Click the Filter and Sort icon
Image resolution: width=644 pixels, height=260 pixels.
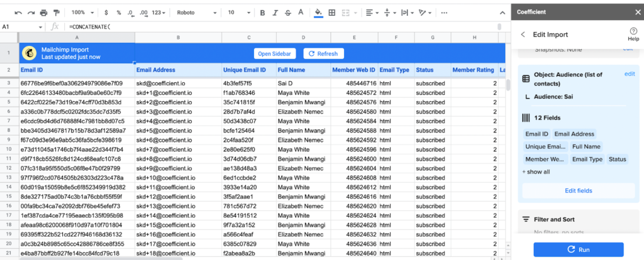pyautogui.click(x=526, y=219)
